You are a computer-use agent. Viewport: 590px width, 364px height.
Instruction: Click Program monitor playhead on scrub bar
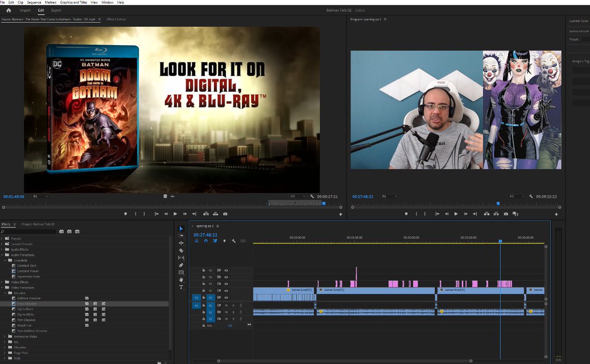498,203
